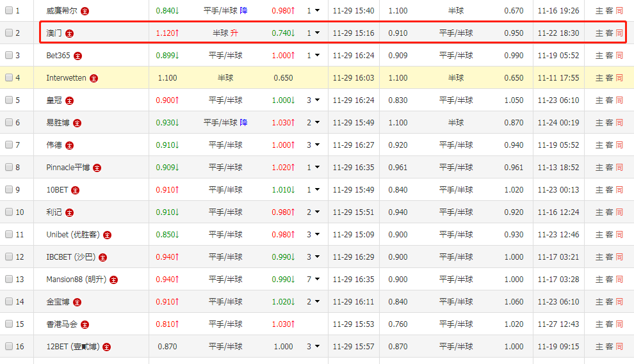Click the 客 link in 伟德 row
This screenshot has height=364, width=634.
[609, 145]
